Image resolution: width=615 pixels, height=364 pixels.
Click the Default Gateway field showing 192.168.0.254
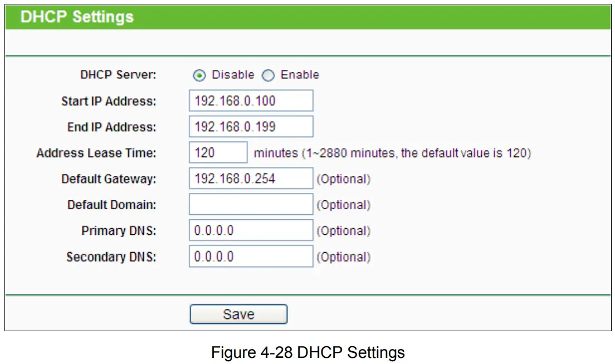pos(251,178)
